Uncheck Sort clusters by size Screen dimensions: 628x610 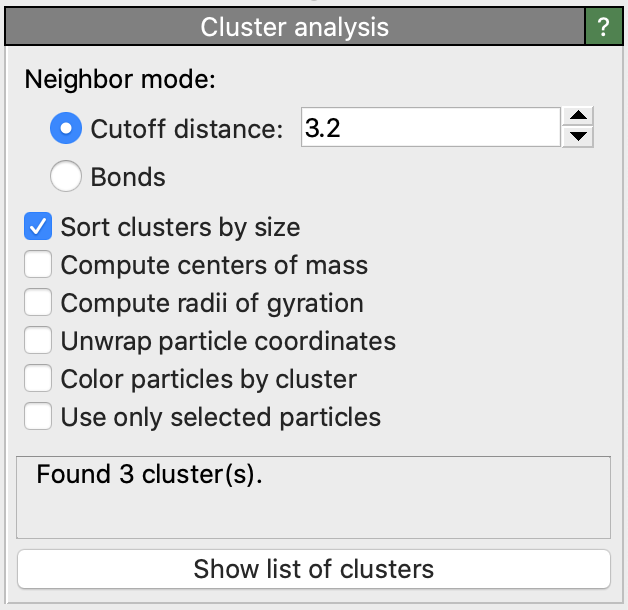coord(38,227)
